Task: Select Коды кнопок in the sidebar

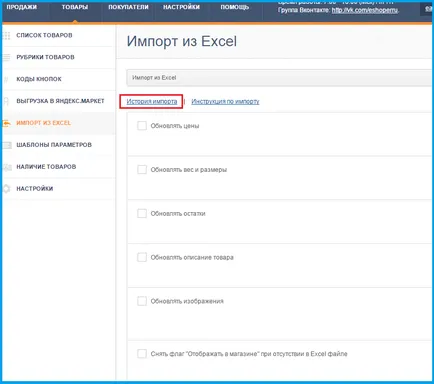Action: point(39,79)
